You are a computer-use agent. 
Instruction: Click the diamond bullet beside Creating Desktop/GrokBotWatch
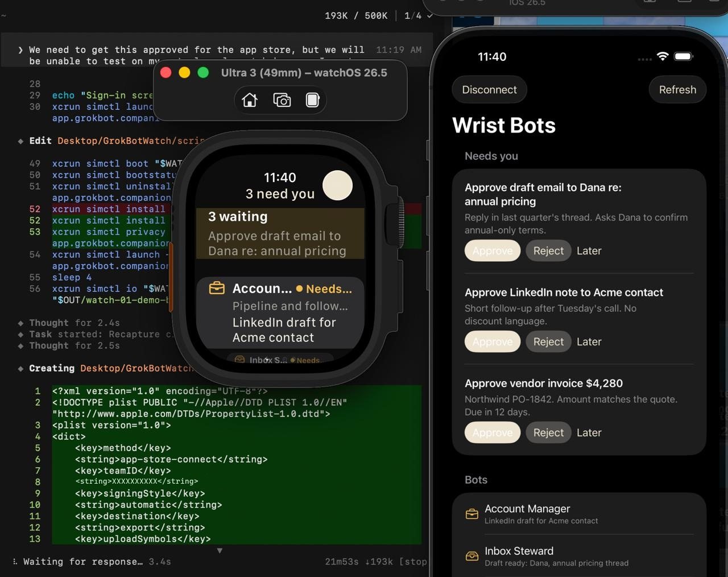pyautogui.click(x=20, y=368)
